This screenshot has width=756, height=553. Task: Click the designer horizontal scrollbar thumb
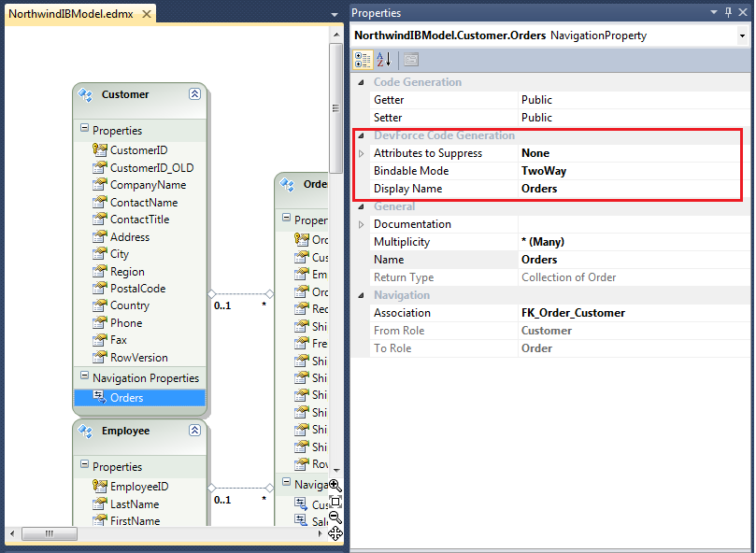(x=50, y=533)
